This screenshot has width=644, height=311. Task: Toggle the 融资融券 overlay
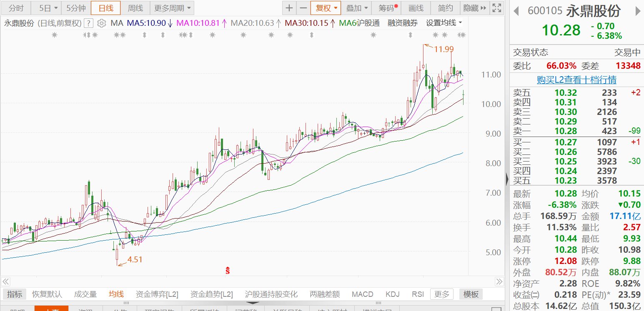(x=402, y=23)
